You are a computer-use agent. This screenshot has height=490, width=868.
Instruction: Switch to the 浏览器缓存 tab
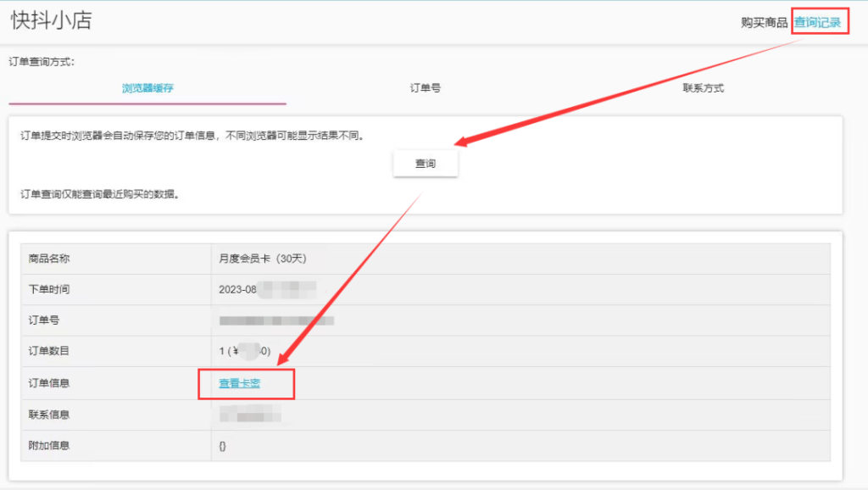(147, 88)
